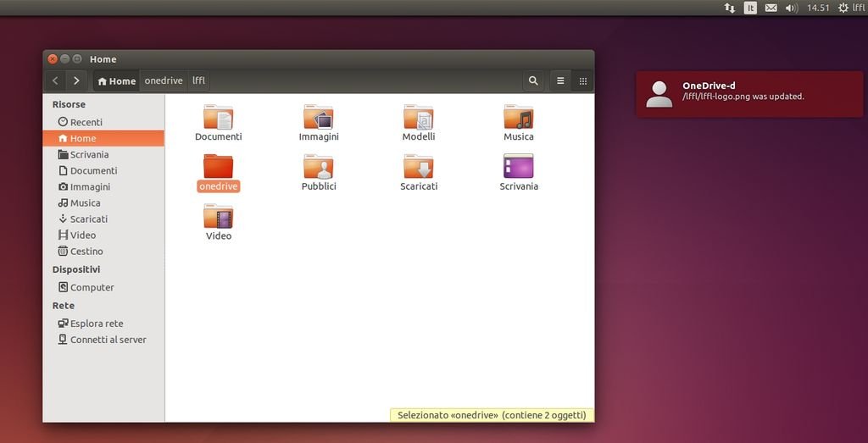Go back to previous folder

point(55,81)
